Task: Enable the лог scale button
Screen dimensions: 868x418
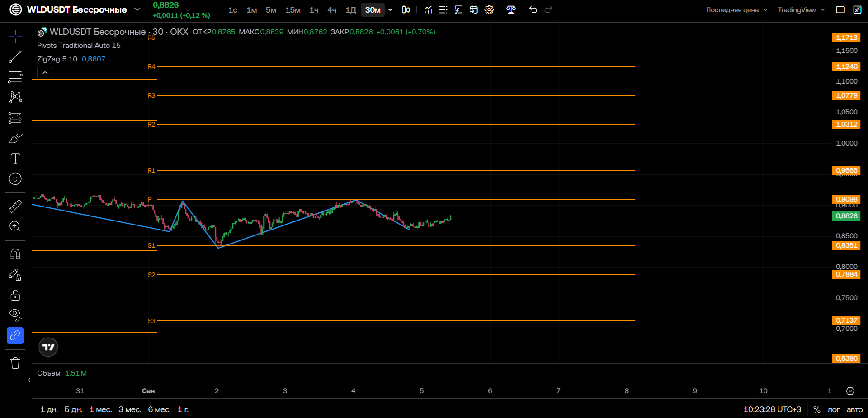Action: pos(833,409)
